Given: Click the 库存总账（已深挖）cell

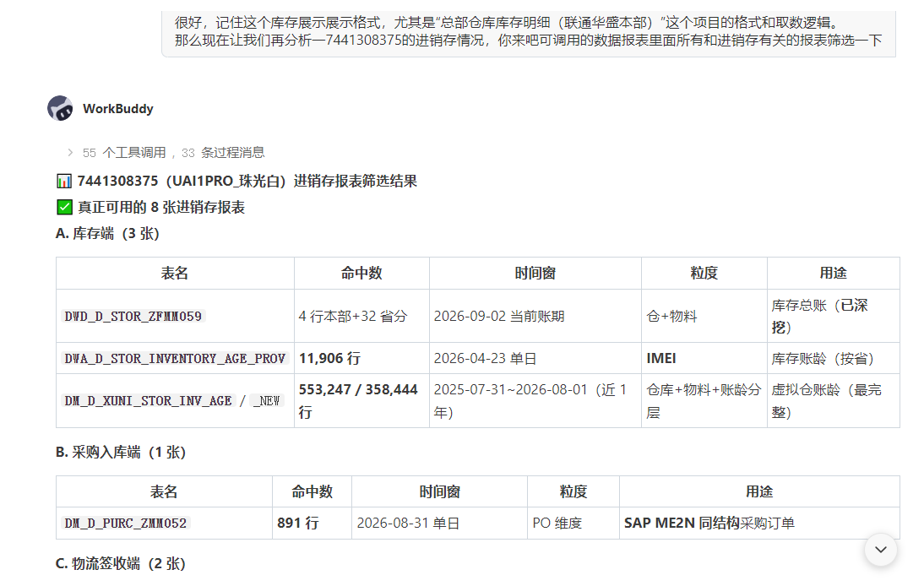Looking at the screenshot, I should pyautogui.click(x=834, y=317).
